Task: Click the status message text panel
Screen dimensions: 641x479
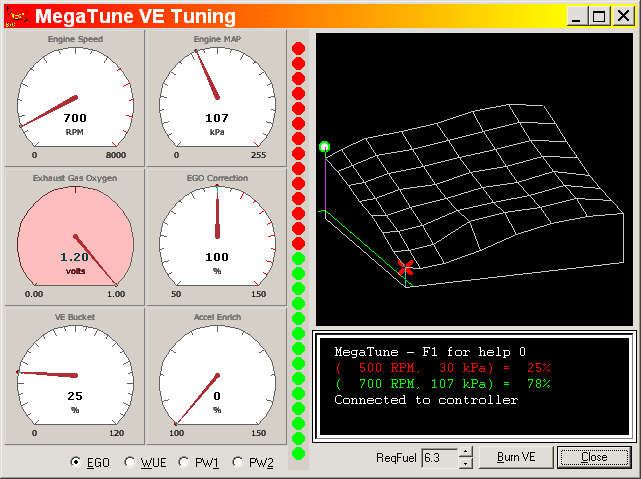Action: pyautogui.click(x=474, y=385)
